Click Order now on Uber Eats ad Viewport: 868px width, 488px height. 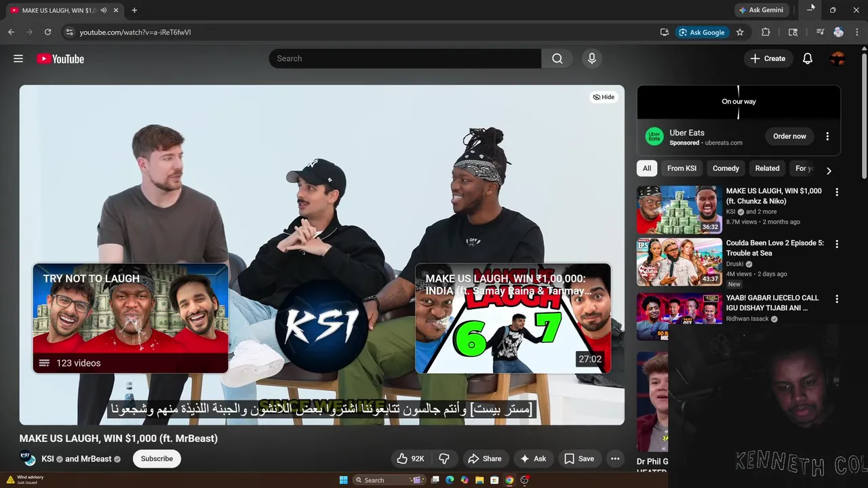click(789, 136)
